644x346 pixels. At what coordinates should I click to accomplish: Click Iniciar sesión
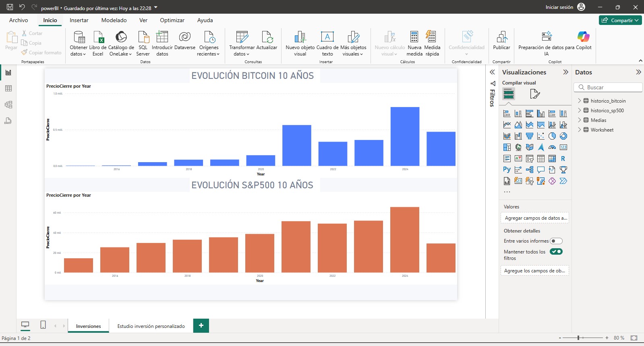point(559,7)
